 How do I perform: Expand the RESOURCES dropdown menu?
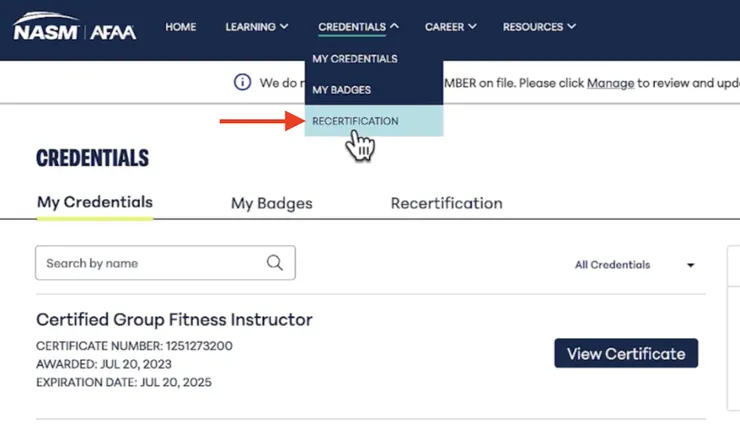539,27
